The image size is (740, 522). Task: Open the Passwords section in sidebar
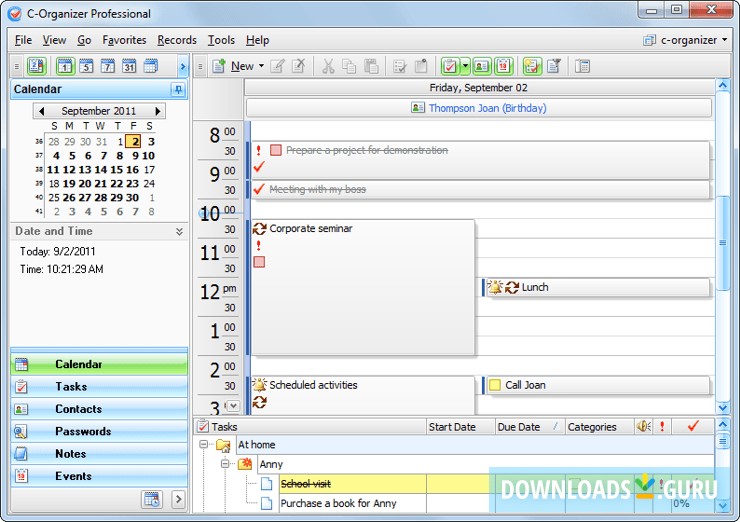point(99,431)
